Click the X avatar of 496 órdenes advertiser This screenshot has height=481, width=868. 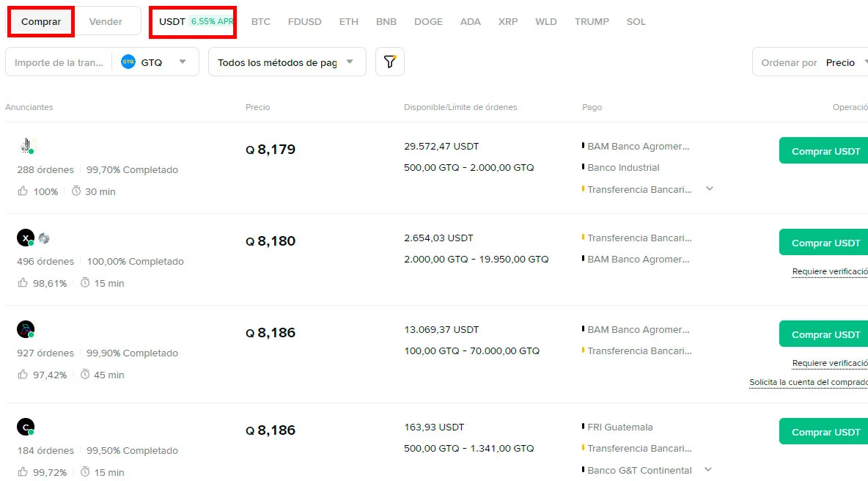(x=26, y=238)
